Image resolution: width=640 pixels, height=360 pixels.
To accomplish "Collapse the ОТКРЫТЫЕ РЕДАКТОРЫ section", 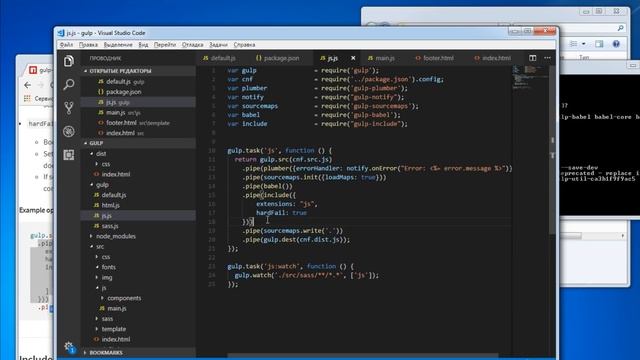I will pos(138,71).
